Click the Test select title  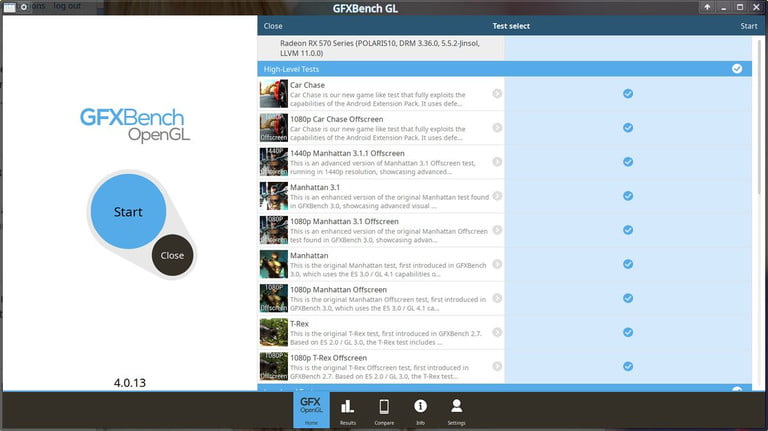click(x=511, y=26)
